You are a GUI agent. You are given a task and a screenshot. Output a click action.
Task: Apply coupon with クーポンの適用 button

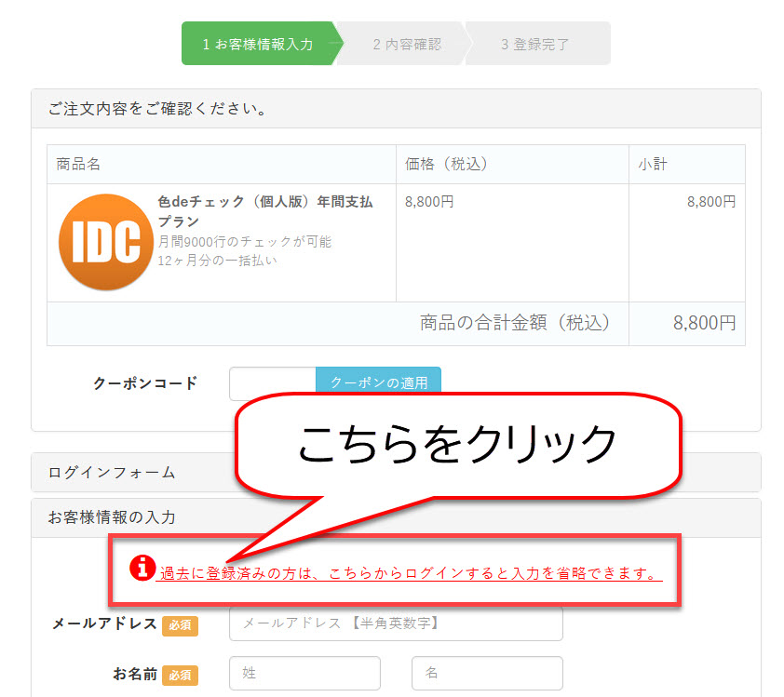379,382
